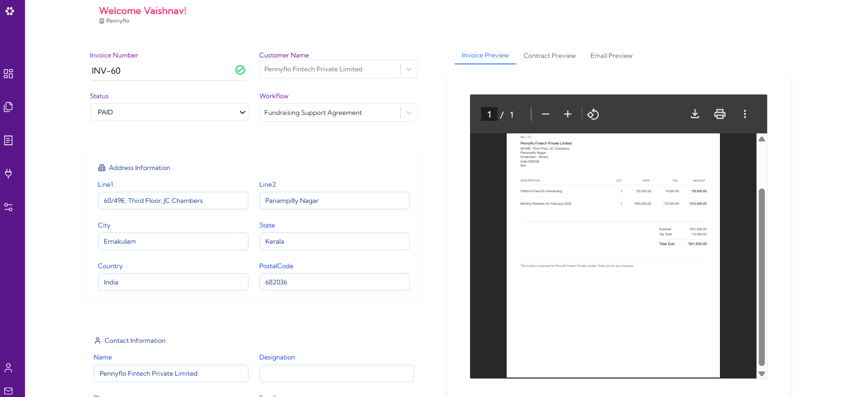Image resolution: width=868 pixels, height=397 pixels.
Task: Click the Contact Information section heading
Action: click(135, 340)
